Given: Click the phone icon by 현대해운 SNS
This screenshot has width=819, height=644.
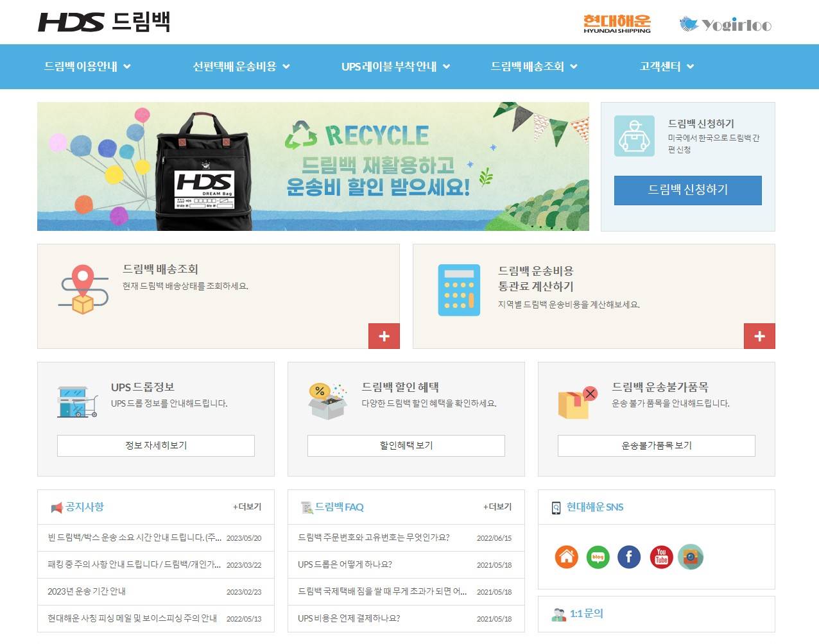Looking at the screenshot, I should tap(556, 508).
